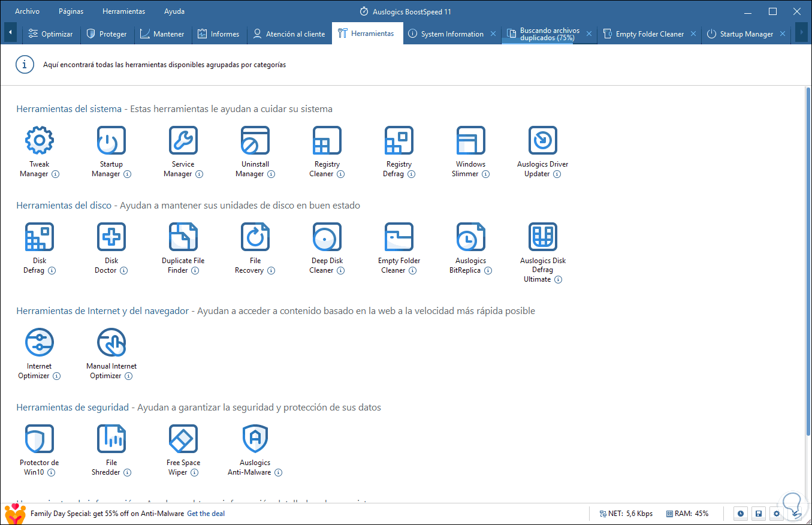
Task: Click the right tab-scroll arrow
Action: 801,33
